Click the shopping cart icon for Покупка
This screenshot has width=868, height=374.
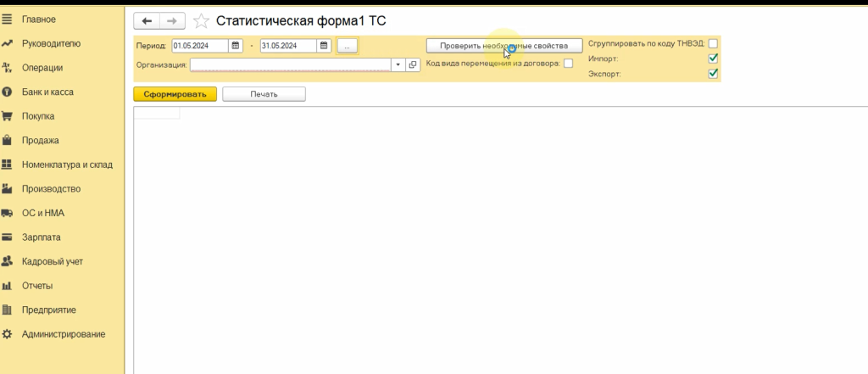(7, 116)
